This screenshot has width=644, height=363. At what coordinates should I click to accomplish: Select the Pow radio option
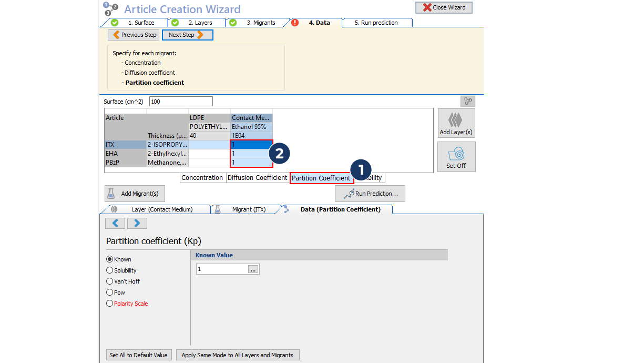pos(110,293)
